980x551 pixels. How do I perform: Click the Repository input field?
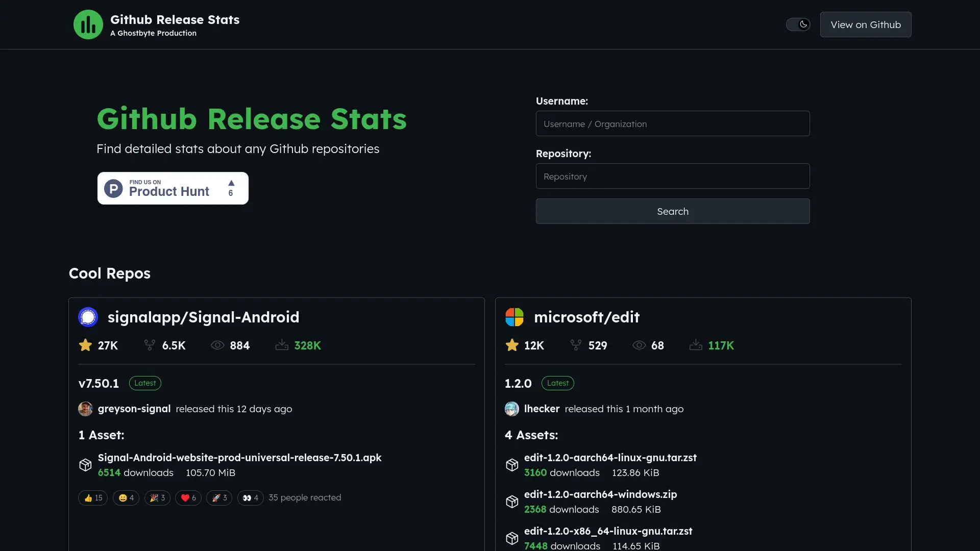[672, 176]
